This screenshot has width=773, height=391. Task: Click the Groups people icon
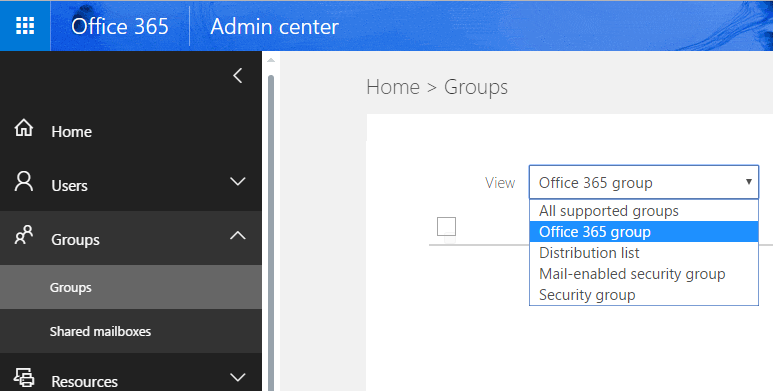(24, 235)
